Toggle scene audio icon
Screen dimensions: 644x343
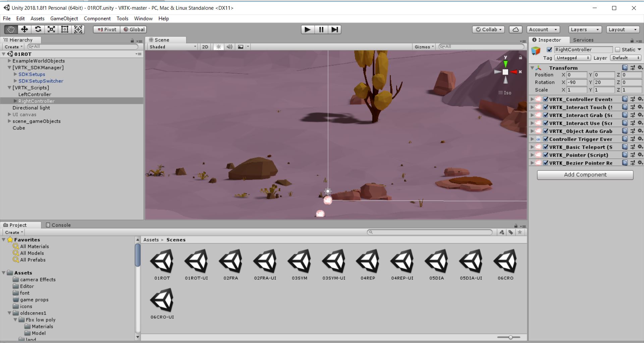[229, 47]
